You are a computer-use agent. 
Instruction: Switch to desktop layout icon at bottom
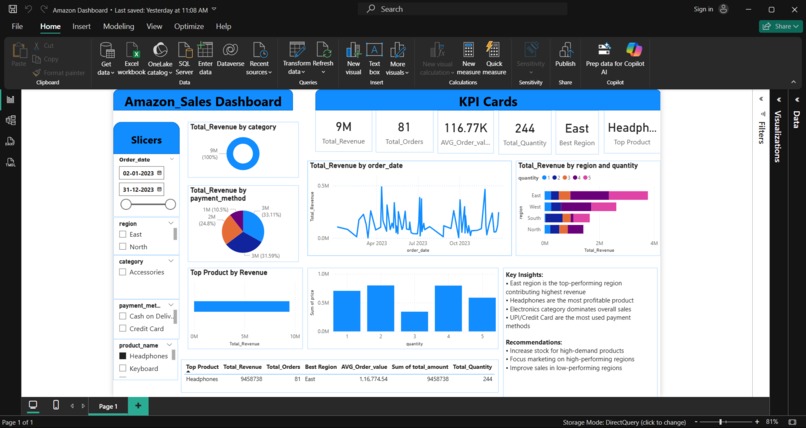[x=32, y=405]
